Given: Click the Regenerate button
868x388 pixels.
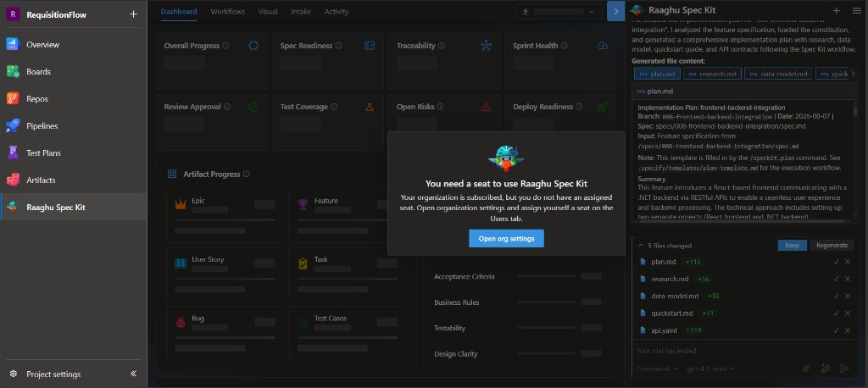Looking at the screenshot, I should pyautogui.click(x=832, y=245).
